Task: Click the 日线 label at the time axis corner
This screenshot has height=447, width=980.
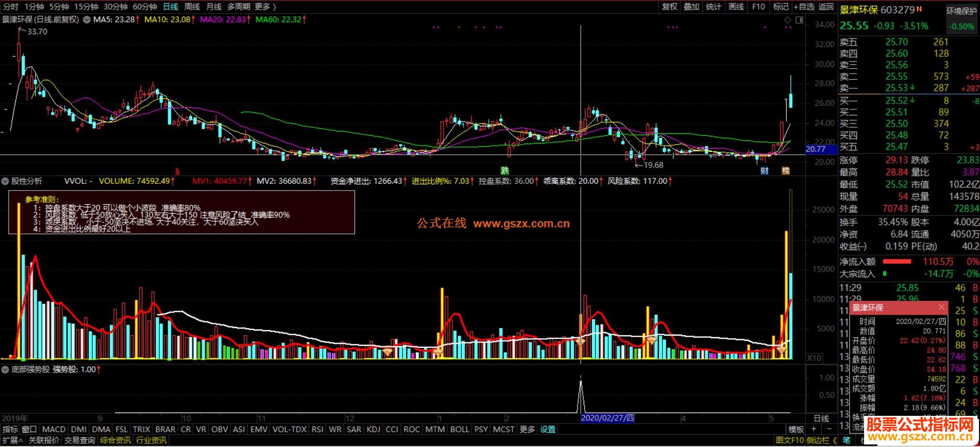Action: pyautogui.click(x=821, y=418)
